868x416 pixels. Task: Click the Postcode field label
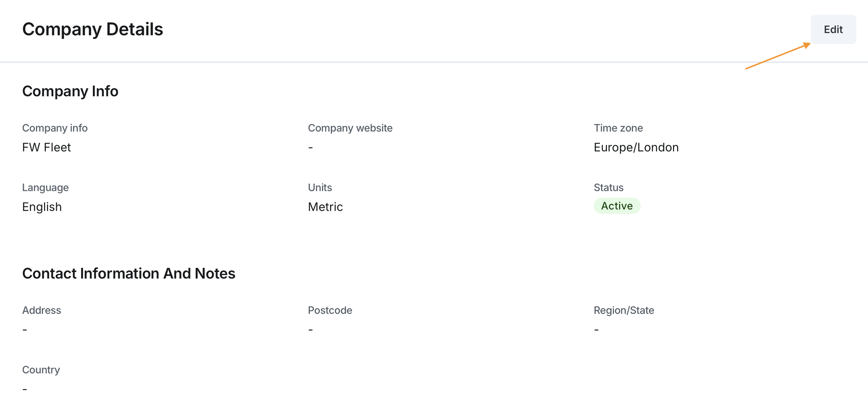pyautogui.click(x=330, y=310)
